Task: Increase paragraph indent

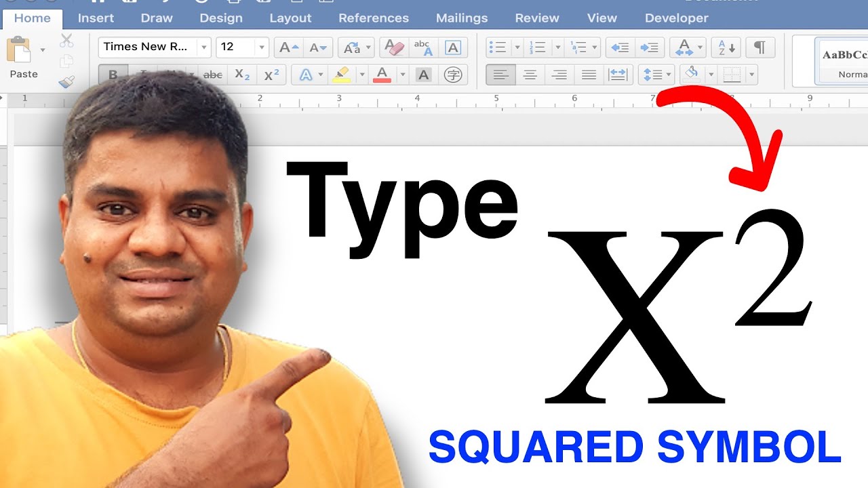Action: [x=649, y=47]
